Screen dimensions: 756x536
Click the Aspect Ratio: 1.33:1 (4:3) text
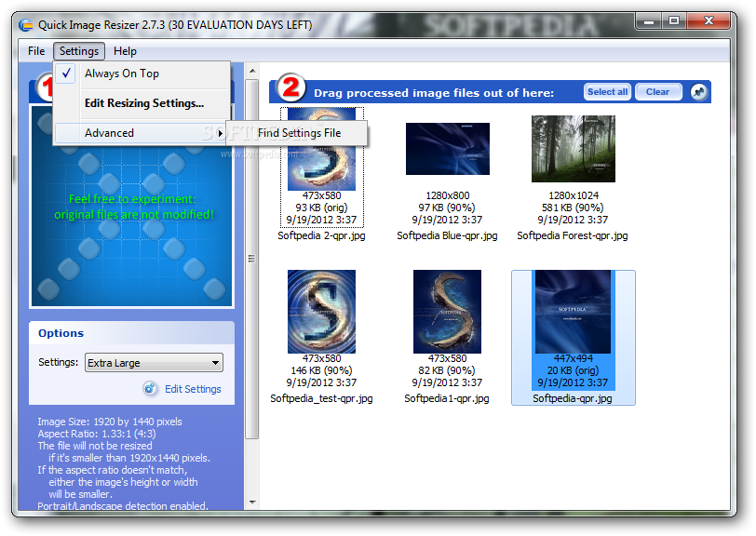[97, 434]
